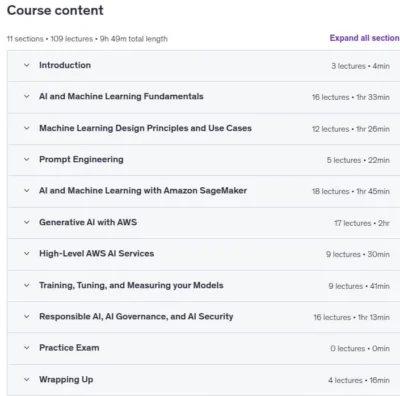Screen dimensions: 400x396
Task: Select High-Level AWS AI Services title
Action: point(97,253)
